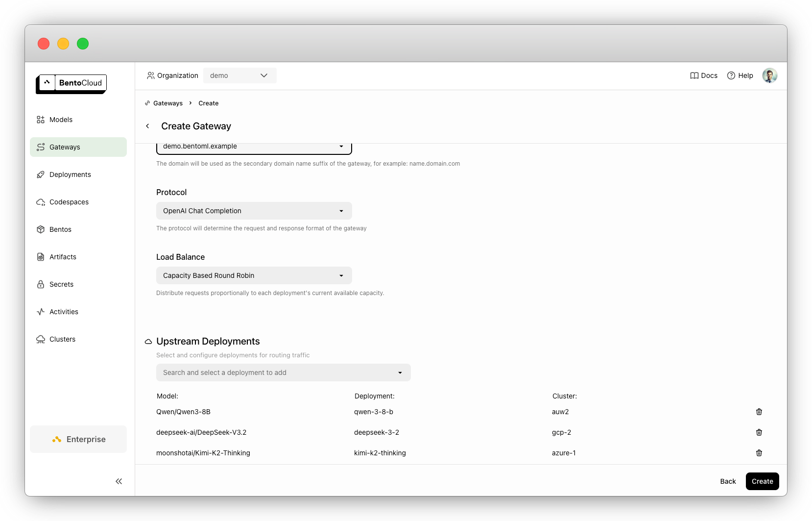Click the Deployments rocket icon

click(41, 174)
